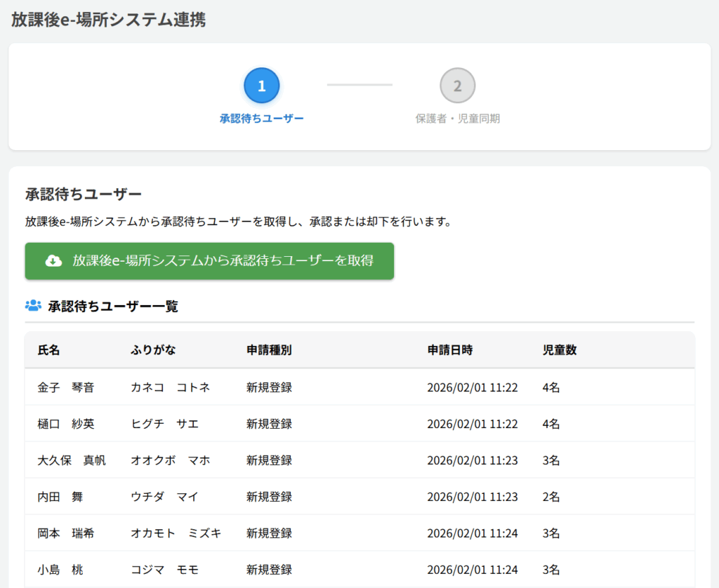Image resolution: width=719 pixels, height=588 pixels.
Task: Choose the 大久保 真帆 table row
Action: tap(71, 460)
